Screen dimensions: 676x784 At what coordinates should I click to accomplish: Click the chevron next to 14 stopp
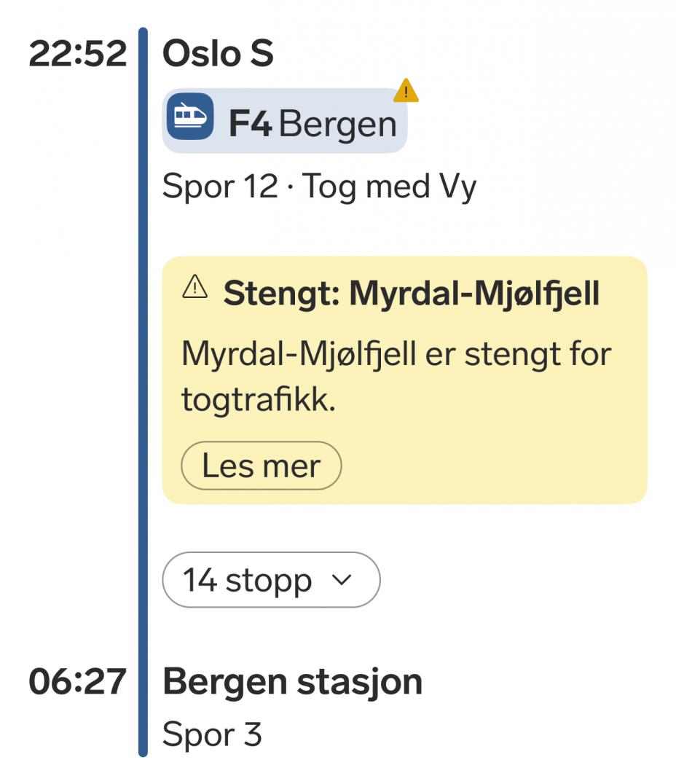pyautogui.click(x=340, y=580)
